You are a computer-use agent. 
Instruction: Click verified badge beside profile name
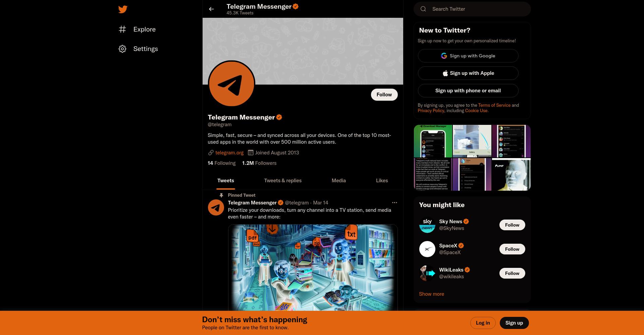(279, 117)
